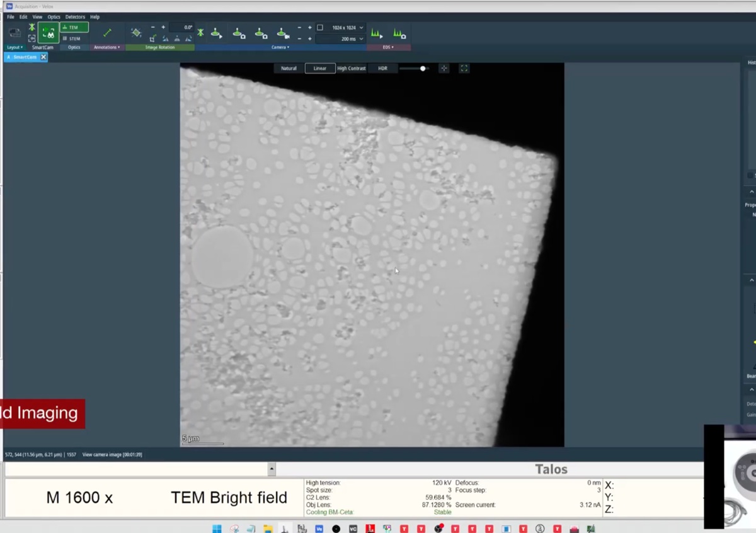The image size is (756, 533).
Task: Click the rotation angle field showing 0.0°
Action: (182, 28)
